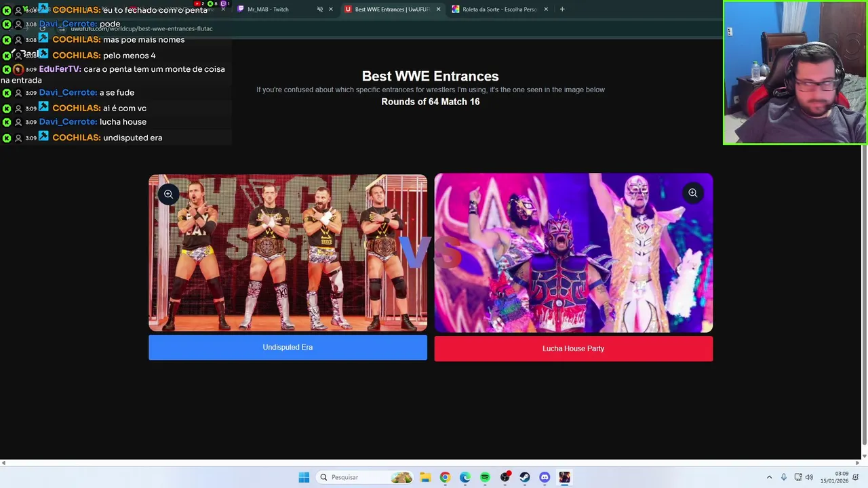The image size is (868, 488).
Task: Select the Lucha House Party entrance picture
Action: click(573, 253)
